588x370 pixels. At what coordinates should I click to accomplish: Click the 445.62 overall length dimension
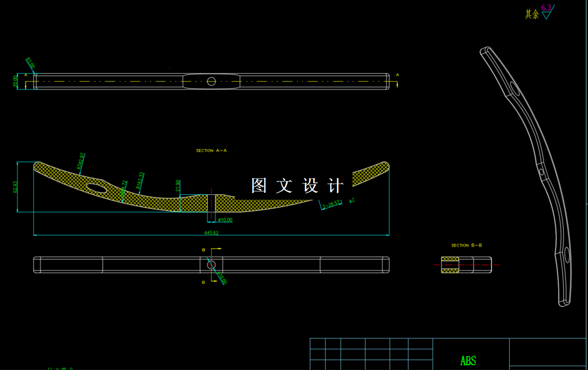pyautogui.click(x=211, y=233)
